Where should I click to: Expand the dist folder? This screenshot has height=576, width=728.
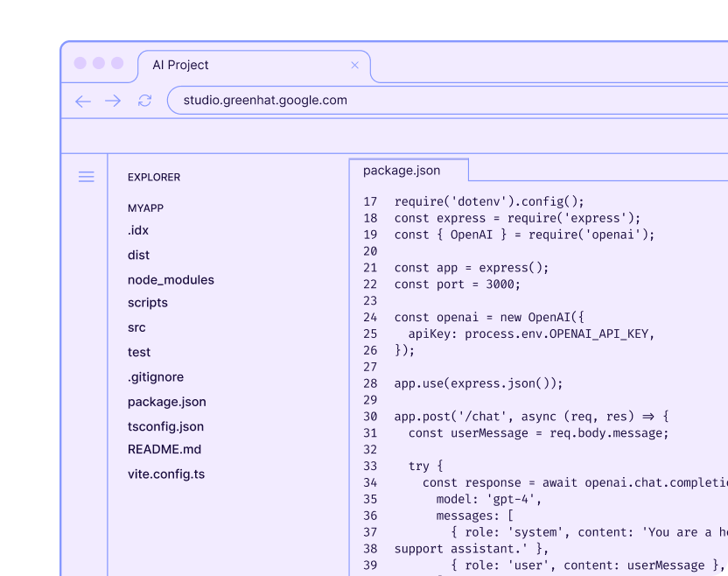point(138,255)
